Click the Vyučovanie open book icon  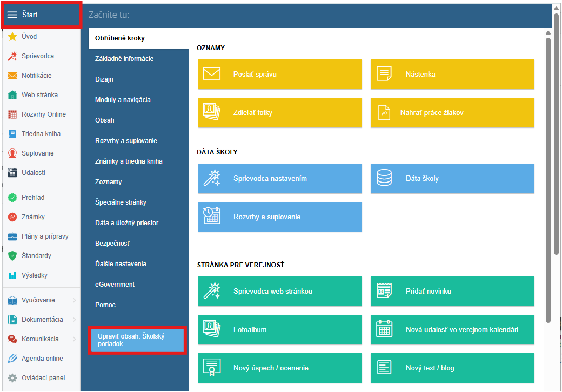12,300
